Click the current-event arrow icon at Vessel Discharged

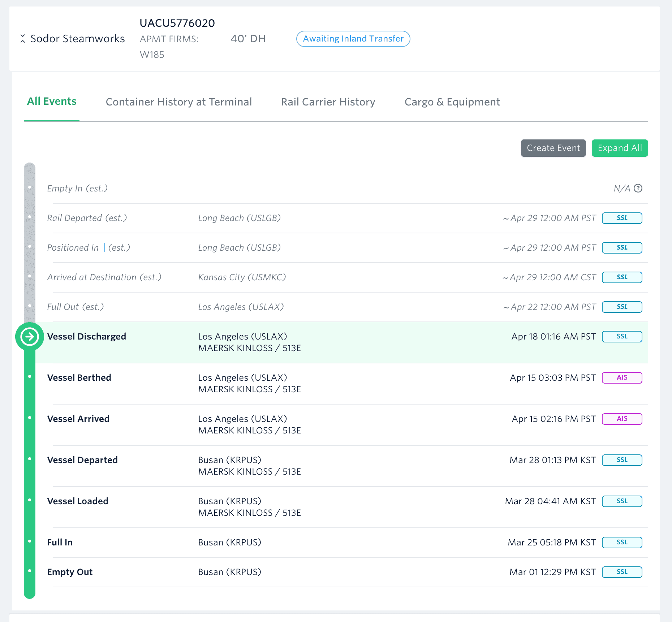tap(30, 337)
